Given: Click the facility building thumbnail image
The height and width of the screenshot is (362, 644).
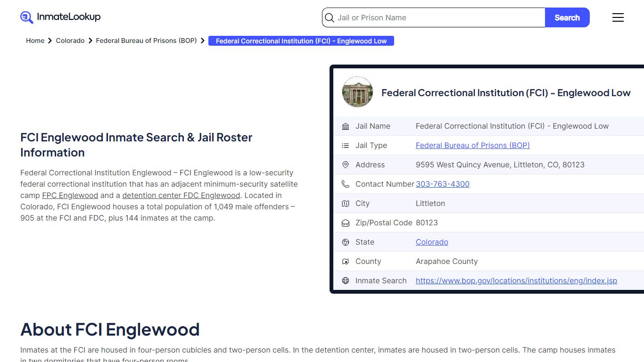Looking at the screenshot, I should click(x=357, y=92).
